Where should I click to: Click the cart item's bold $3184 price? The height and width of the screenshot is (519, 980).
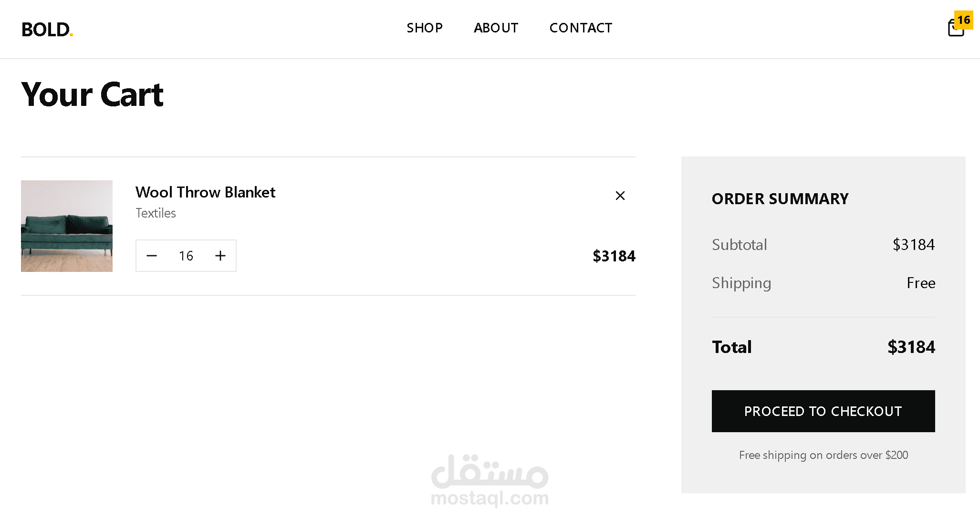(614, 256)
